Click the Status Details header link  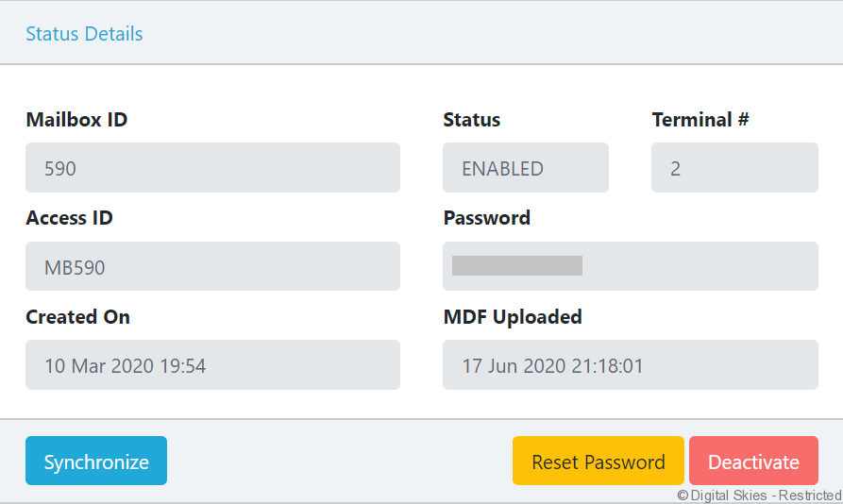tap(84, 34)
